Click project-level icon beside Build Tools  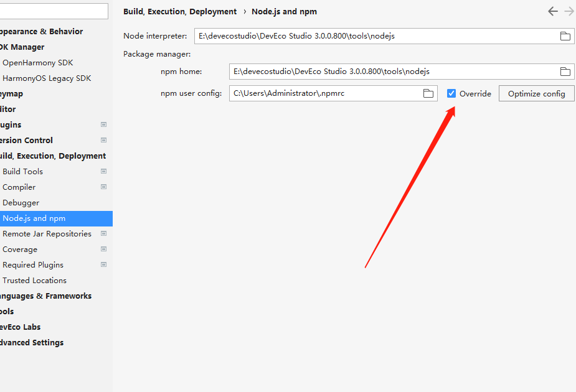click(x=103, y=171)
